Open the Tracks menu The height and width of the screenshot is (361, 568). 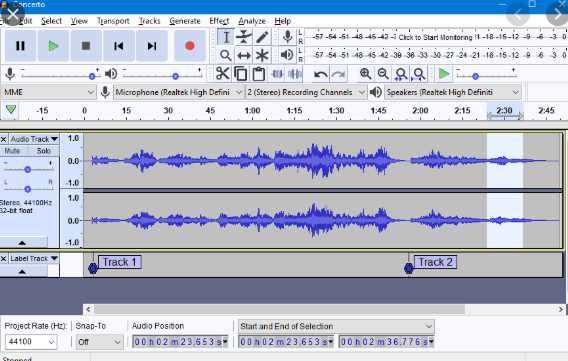pyautogui.click(x=149, y=21)
